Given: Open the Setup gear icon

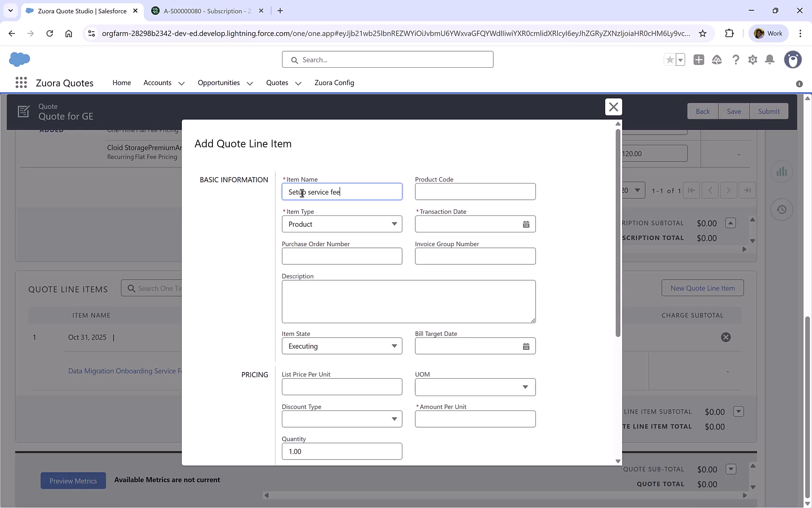Looking at the screenshot, I should pos(752,60).
